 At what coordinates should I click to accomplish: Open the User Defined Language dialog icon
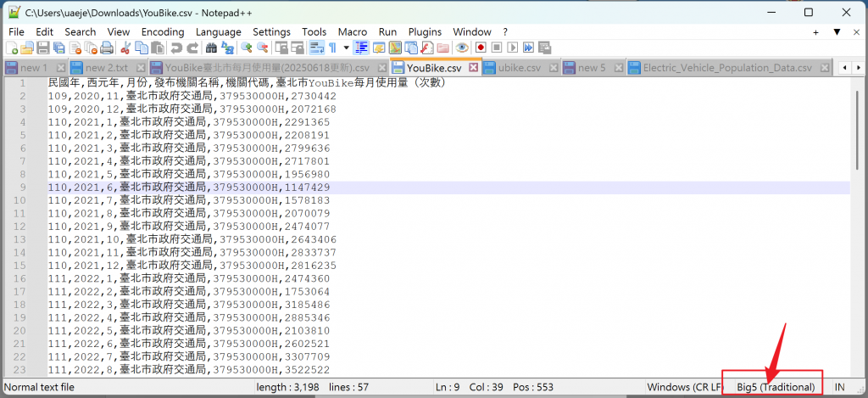379,48
